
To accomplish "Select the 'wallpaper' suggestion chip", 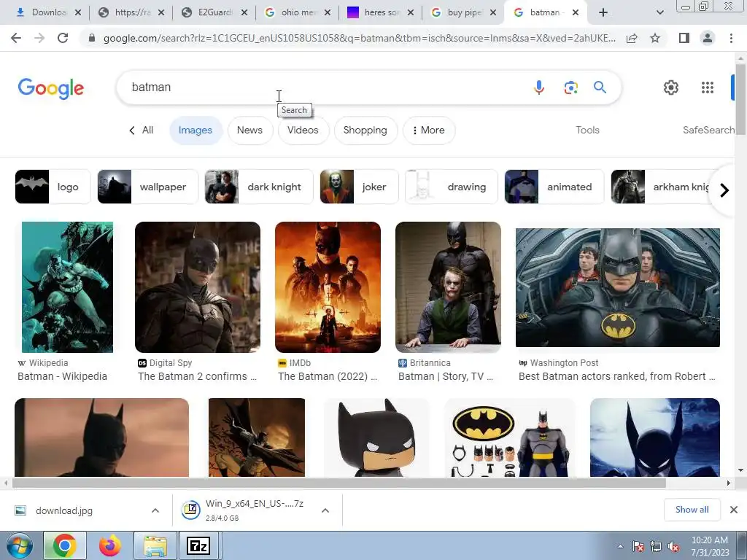I will [147, 187].
